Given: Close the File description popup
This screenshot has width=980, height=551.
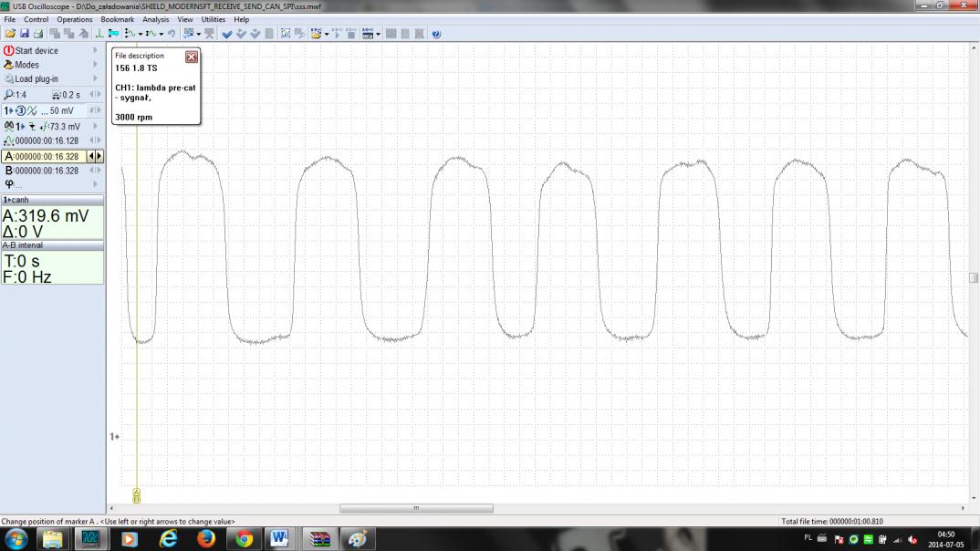Looking at the screenshot, I should [191, 57].
